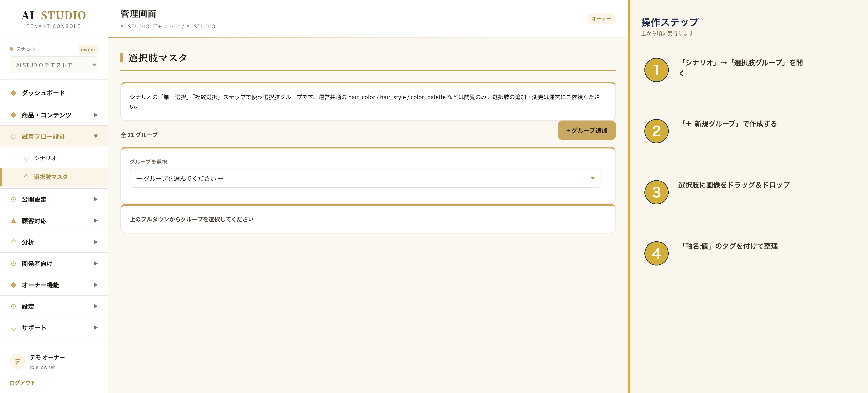Click the 「＋ 新規グループ」で作成する step text
Screen dimensions: 868x393
click(x=728, y=124)
